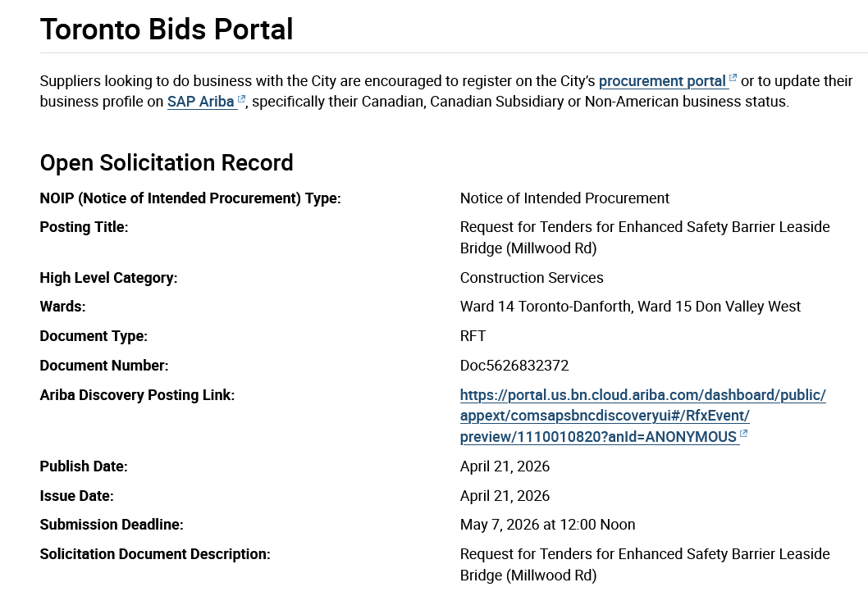Click the Ariba Discovery Posting Link label

click(137, 395)
